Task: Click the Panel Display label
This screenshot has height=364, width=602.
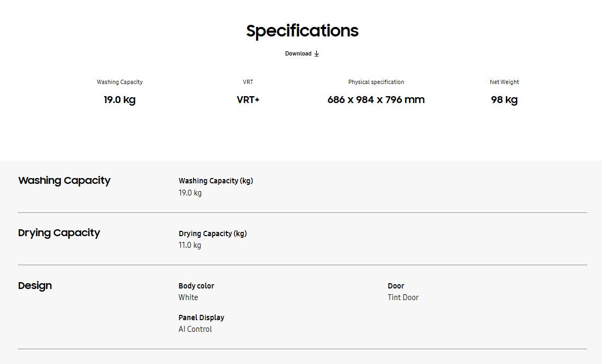Action: pyautogui.click(x=201, y=318)
